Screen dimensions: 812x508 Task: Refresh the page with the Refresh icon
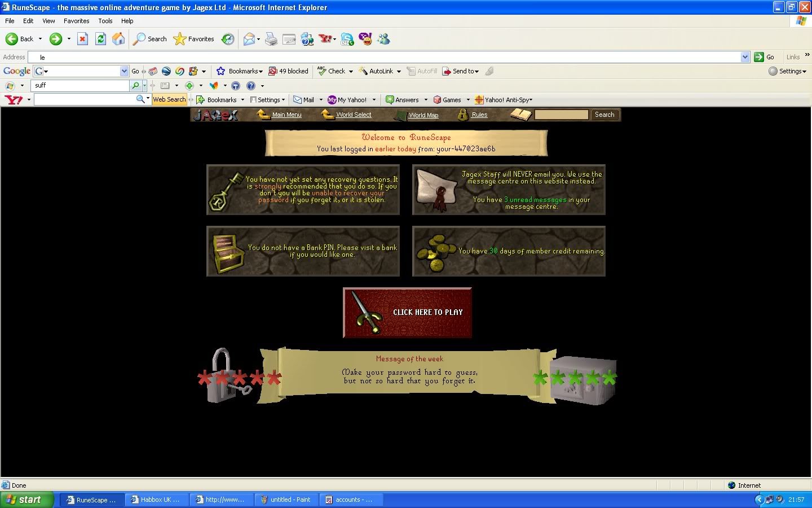100,39
